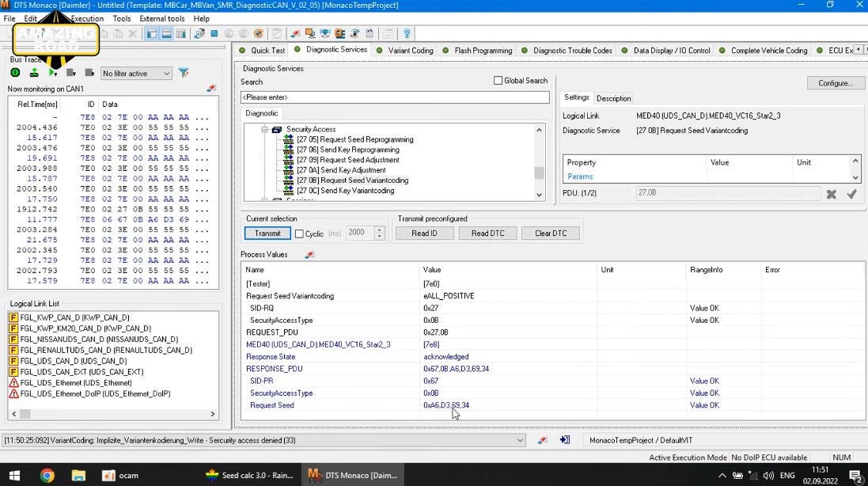Select [27 09] Request Seed Adjustment service
The height and width of the screenshot is (486, 868).
[x=347, y=160]
